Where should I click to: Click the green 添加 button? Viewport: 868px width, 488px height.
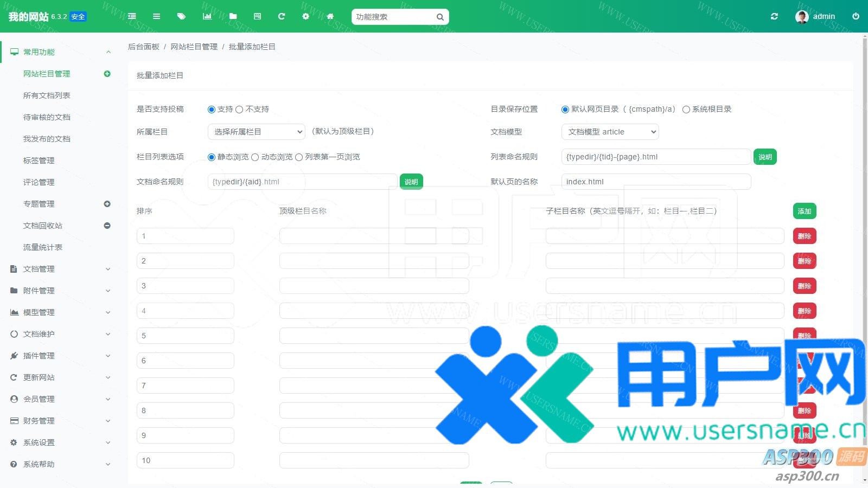click(804, 211)
